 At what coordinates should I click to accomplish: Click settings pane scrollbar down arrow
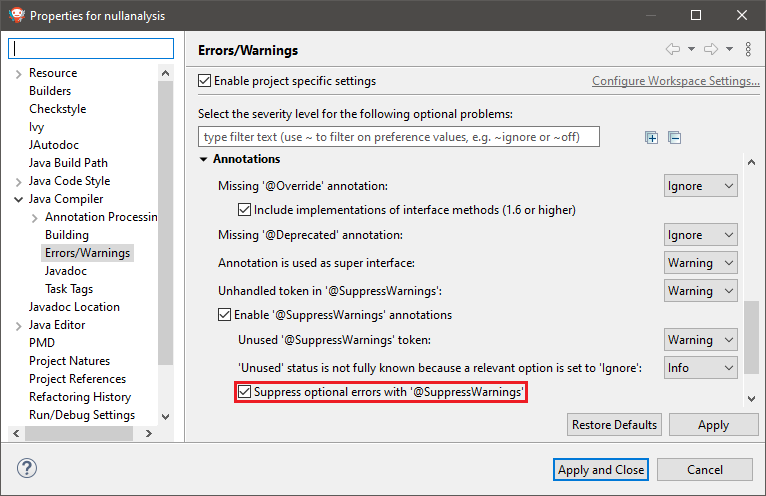click(x=751, y=399)
